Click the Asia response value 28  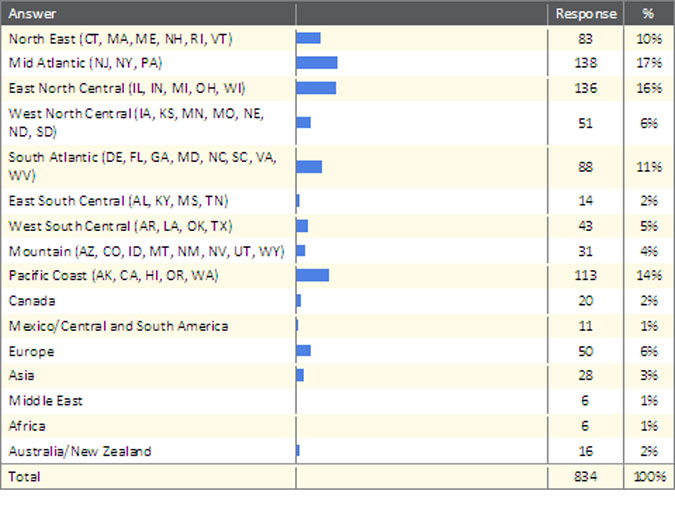(x=585, y=375)
